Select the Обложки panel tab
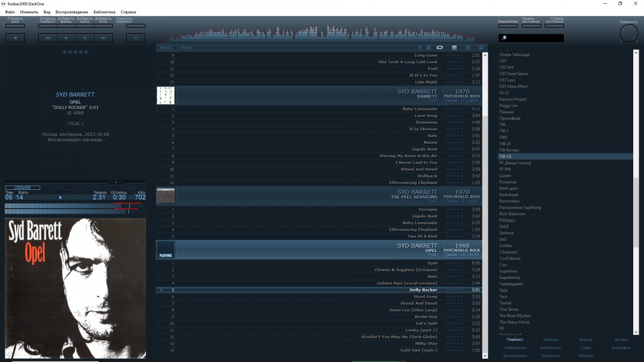Screen dimensions: 644x362 point(586,356)
